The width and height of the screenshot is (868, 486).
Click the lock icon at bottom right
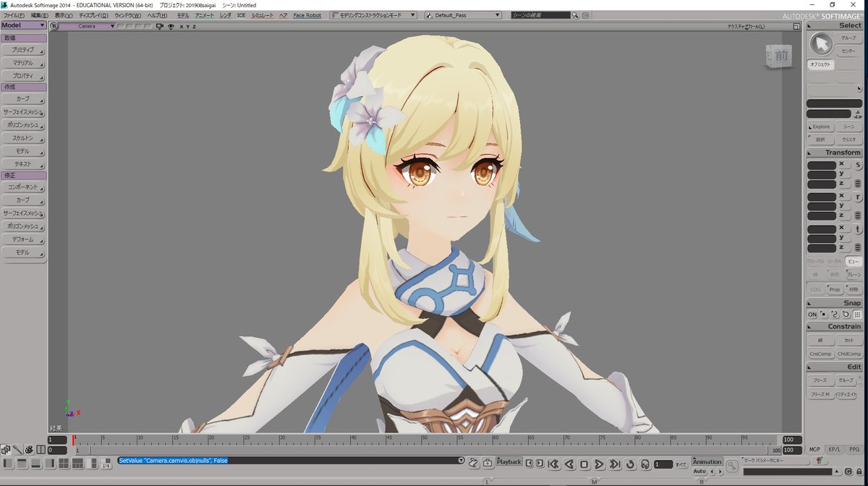pyautogui.click(x=859, y=472)
